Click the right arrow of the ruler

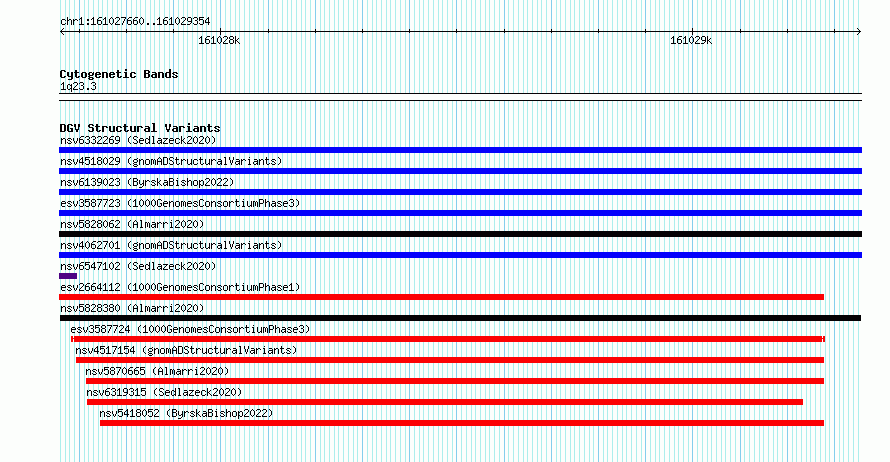859,32
